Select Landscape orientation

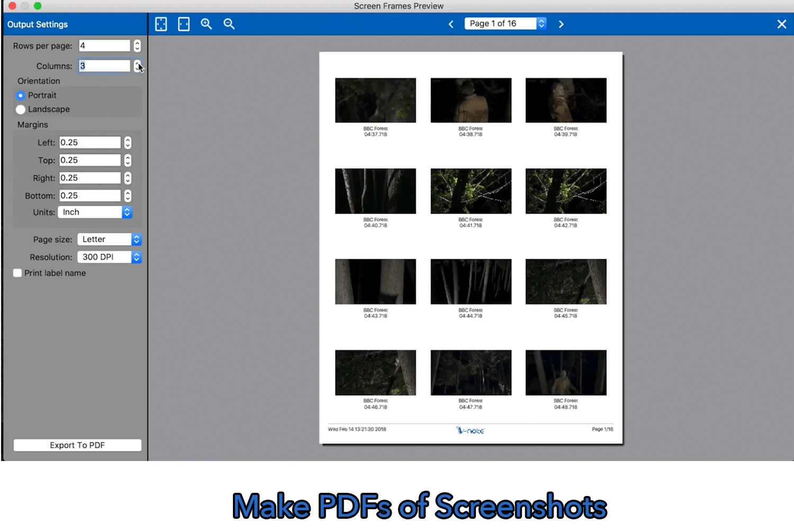(x=21, y=110)
